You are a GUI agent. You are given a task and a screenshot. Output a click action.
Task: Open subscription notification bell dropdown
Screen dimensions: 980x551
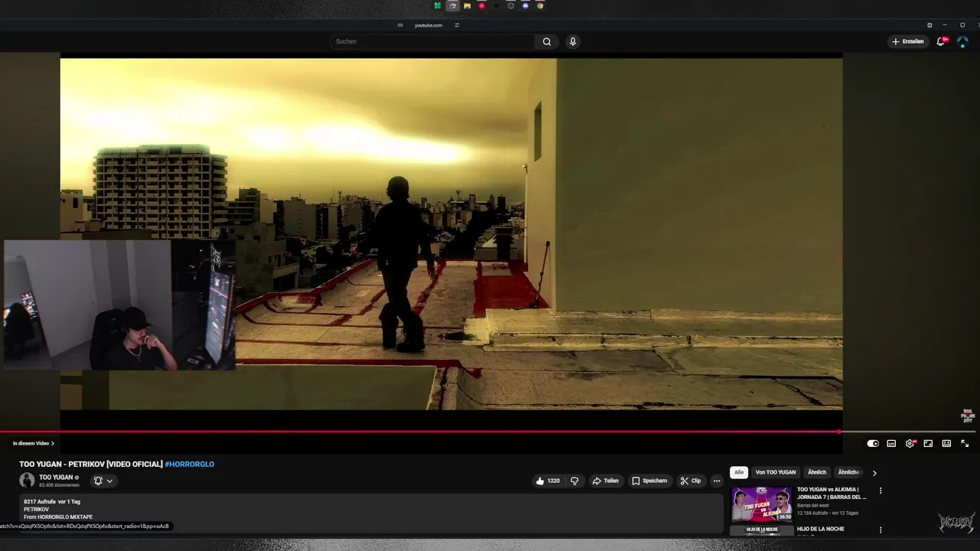[103, 481]
